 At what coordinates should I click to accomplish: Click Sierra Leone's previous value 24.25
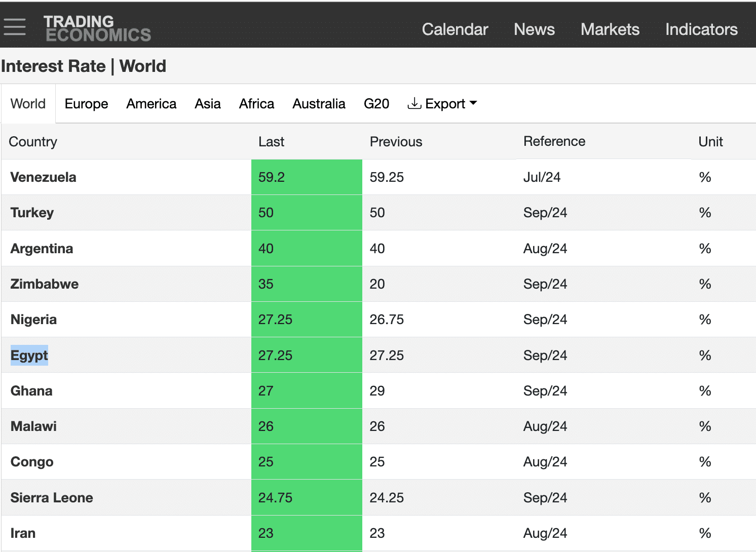pos(387,498)
